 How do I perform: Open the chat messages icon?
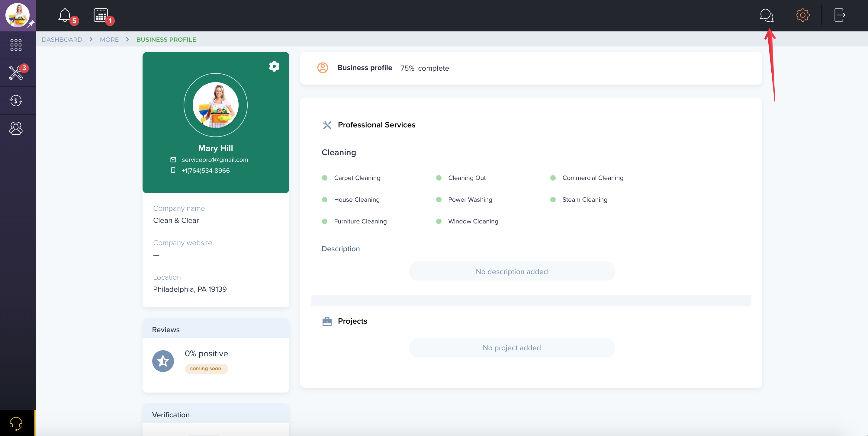[x=766, y=15]
